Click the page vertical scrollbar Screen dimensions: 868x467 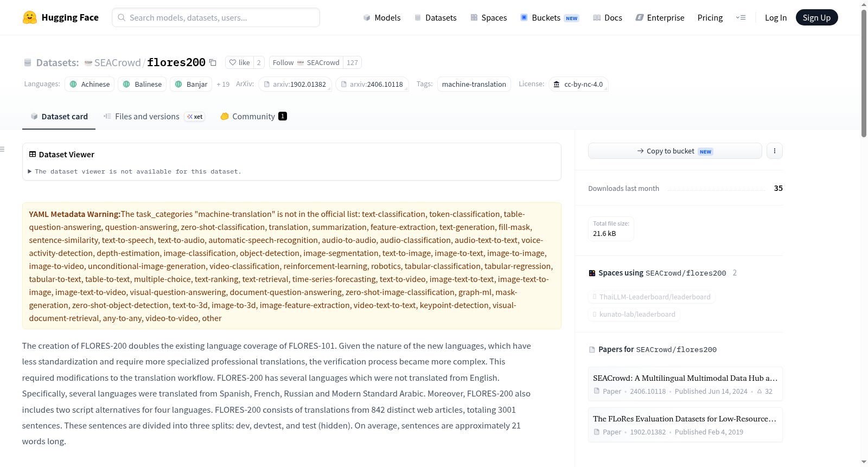(864, 73)
